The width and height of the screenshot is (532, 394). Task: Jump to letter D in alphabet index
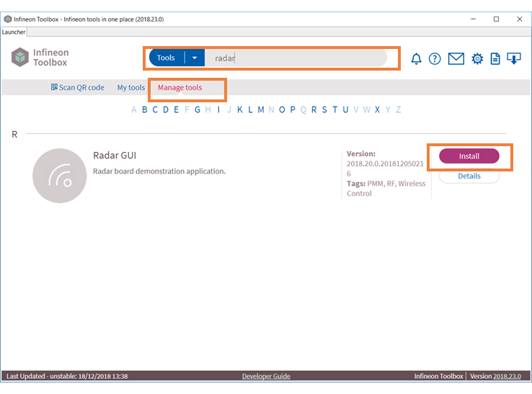pyautogui.click(x=166, y=109)
